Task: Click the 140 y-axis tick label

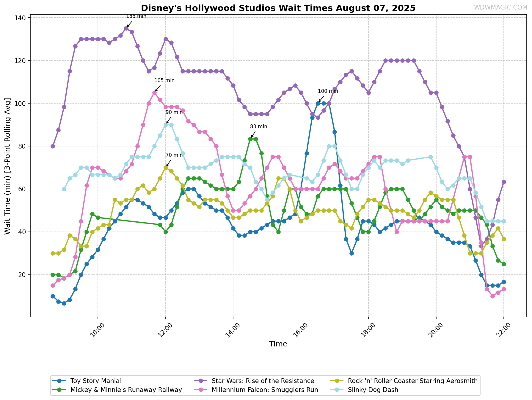Action: point(21,18)
